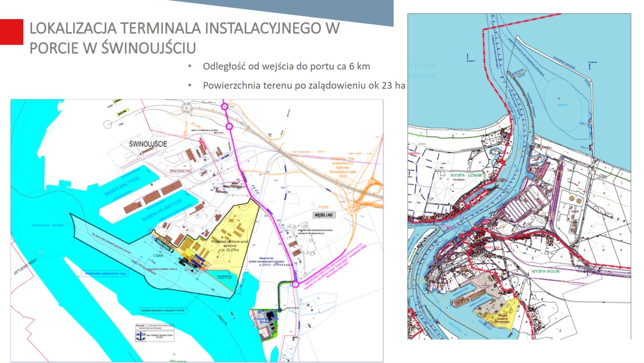Click the WYSPA UZNAM label on right map
Viewport: 644px width, 363px height.
466,175
